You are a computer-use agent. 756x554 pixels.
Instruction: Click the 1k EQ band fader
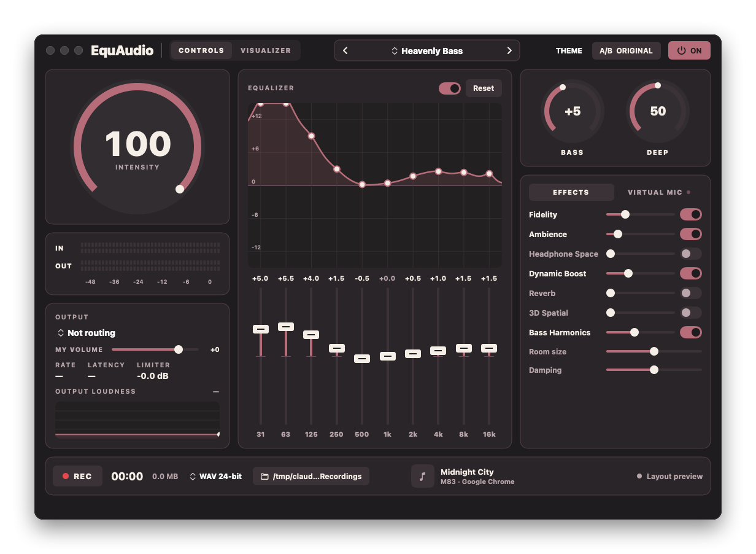[387, 356]
